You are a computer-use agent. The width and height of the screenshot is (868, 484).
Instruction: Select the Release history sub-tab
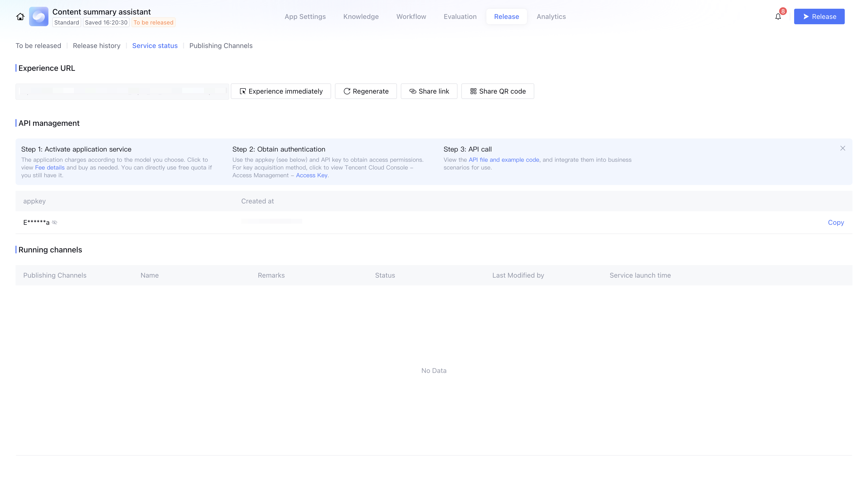[x=96, y=46]
